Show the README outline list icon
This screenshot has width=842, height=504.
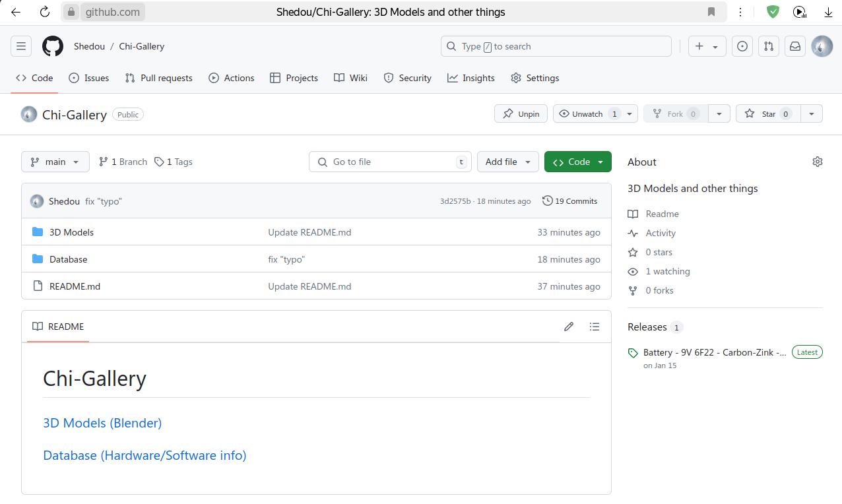coord(595,327)
